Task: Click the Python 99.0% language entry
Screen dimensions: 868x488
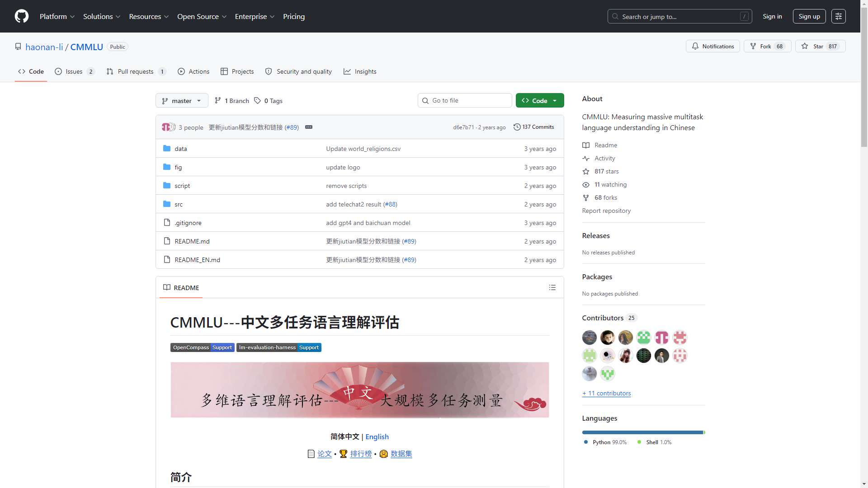Action: coord(605,442)
